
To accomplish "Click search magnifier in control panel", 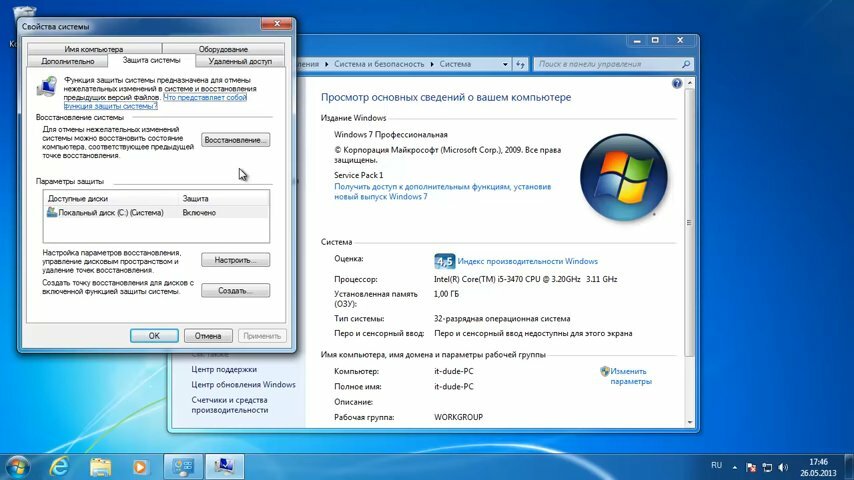I will point(686,64).
